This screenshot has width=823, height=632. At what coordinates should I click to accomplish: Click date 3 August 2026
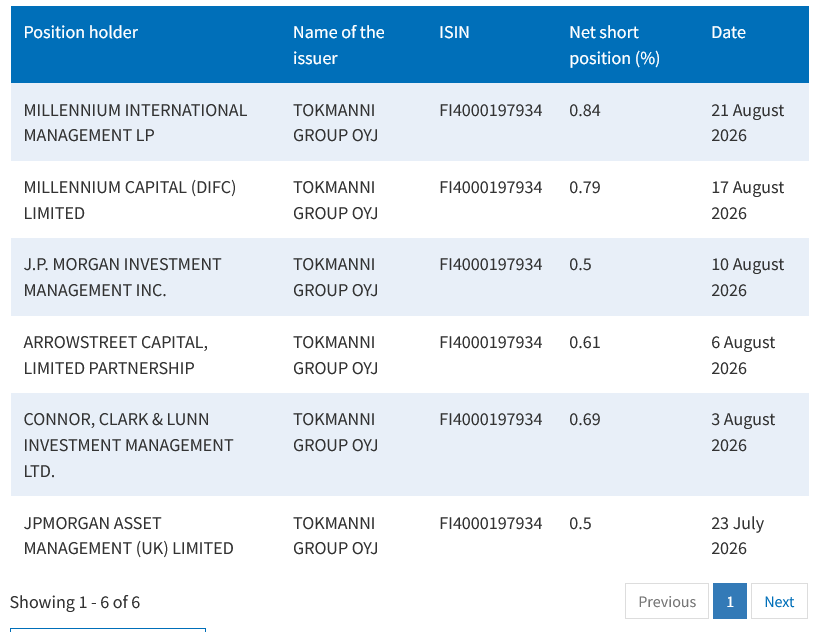coord(743,432)
